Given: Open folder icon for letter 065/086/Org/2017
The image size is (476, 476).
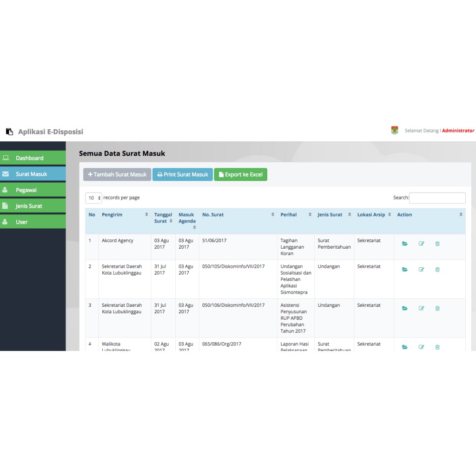Looking at the screenshot, I should tap(405, 347).
